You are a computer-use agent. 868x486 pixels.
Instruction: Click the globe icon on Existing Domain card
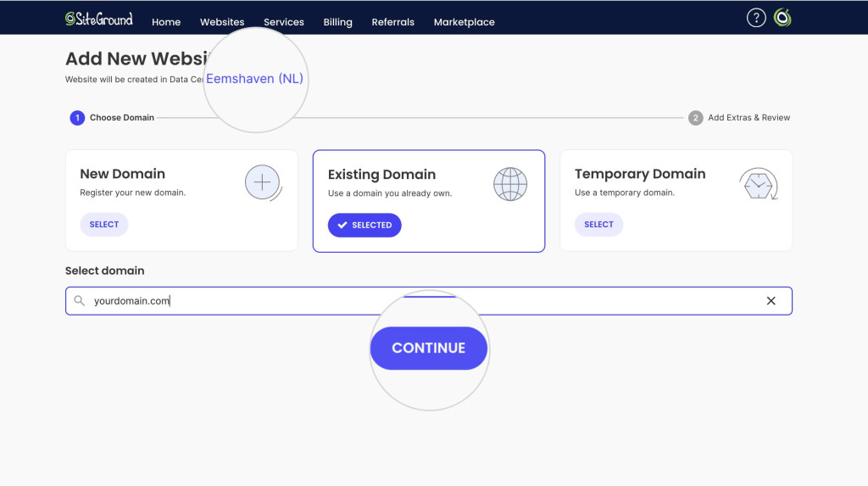[x=509, y=184]
